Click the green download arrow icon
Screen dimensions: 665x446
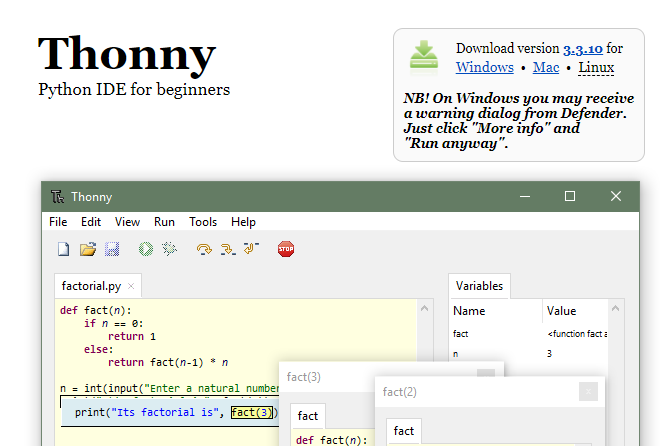click(x=424, y=56)
